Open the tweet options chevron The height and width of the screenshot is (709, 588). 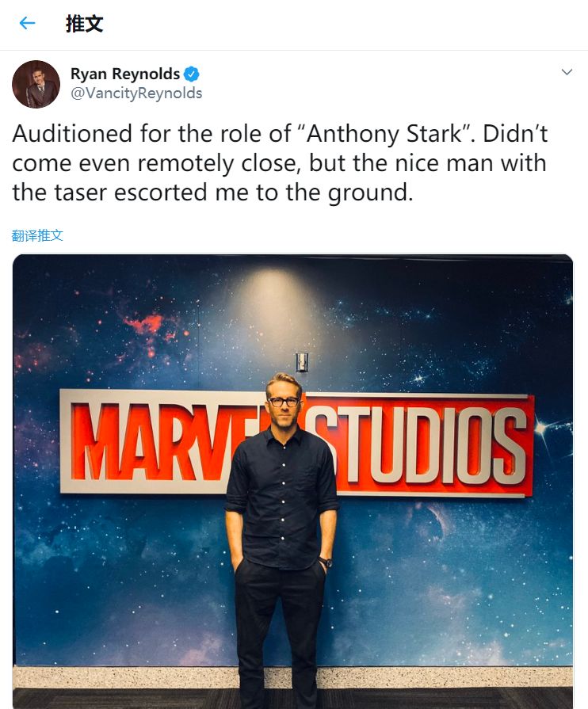[567, 72]
